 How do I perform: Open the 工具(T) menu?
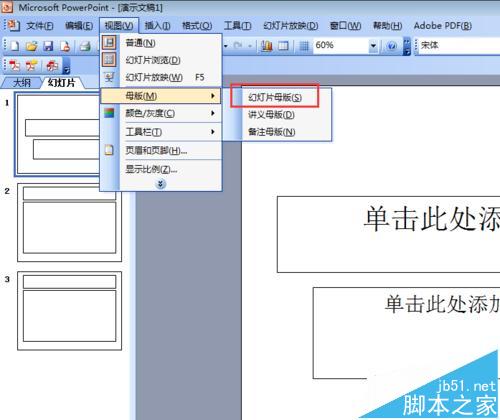[x=238, y=26]
